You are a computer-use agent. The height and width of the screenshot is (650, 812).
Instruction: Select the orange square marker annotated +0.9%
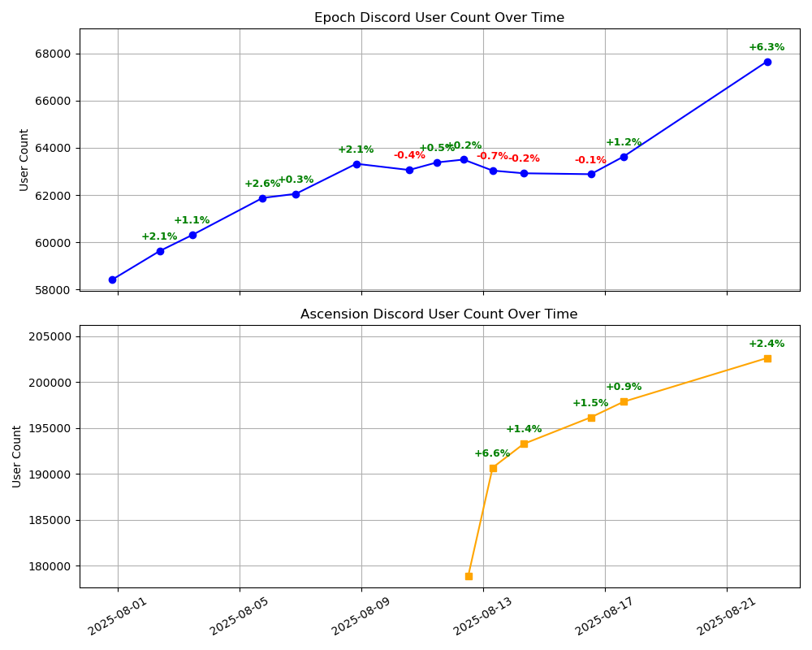click(x=624, y=401)
